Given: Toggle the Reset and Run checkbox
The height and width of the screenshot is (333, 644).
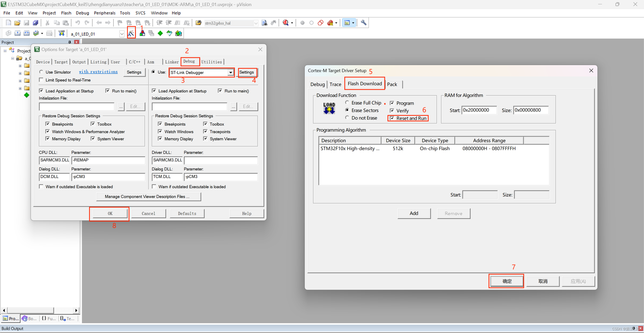Looking at the screenshot, I should pos(392,118).
